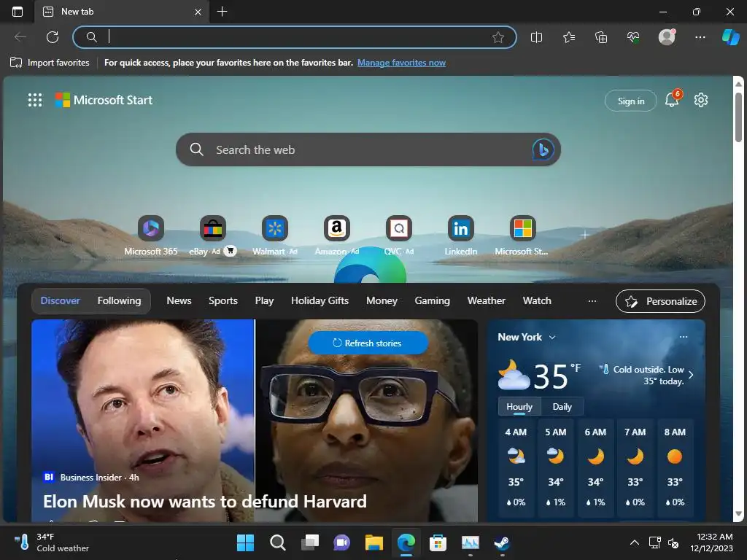
Task: Open the Weather category
Action: (x=486, y=300)
